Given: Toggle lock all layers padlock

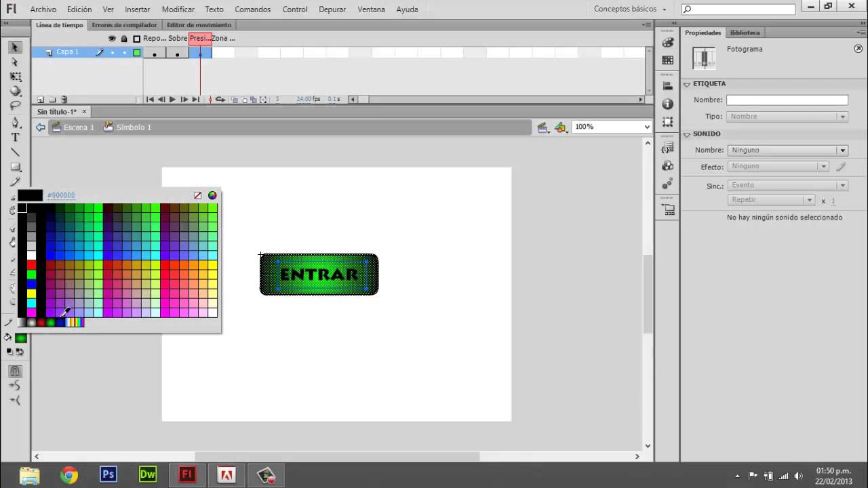Looking at the screenshot, I should [124, 39].
